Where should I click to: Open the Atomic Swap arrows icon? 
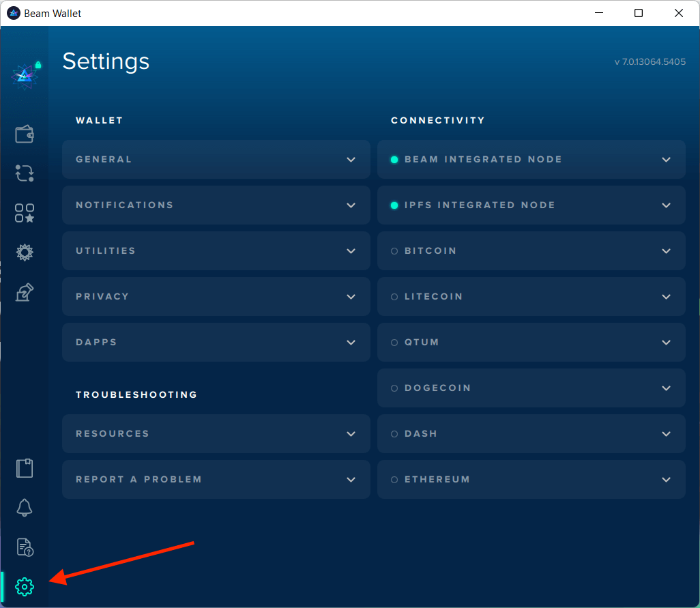coord(25,173)
